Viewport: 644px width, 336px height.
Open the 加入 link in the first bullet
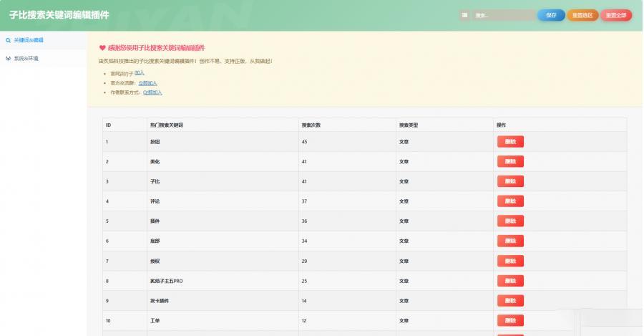click(x=140, y=72)
